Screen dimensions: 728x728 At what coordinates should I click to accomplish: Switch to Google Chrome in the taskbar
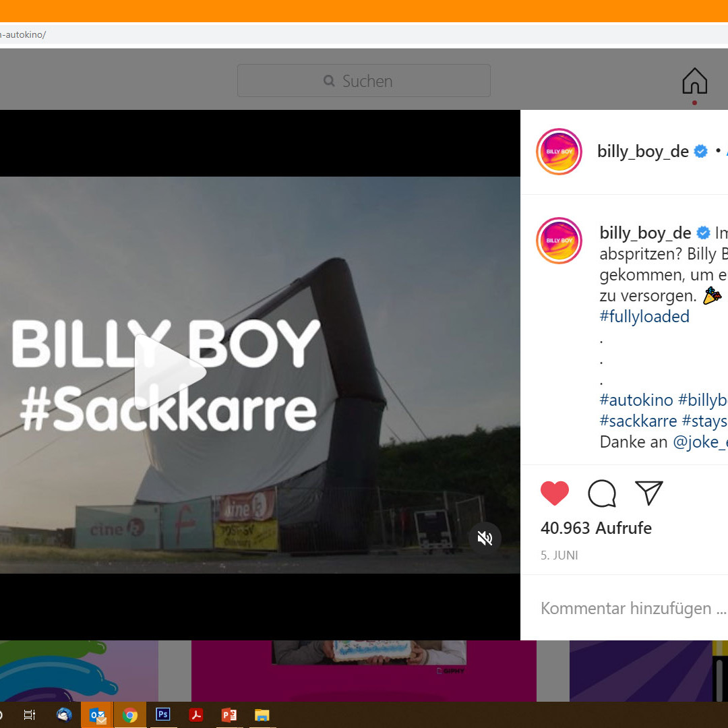coord(130,715)
